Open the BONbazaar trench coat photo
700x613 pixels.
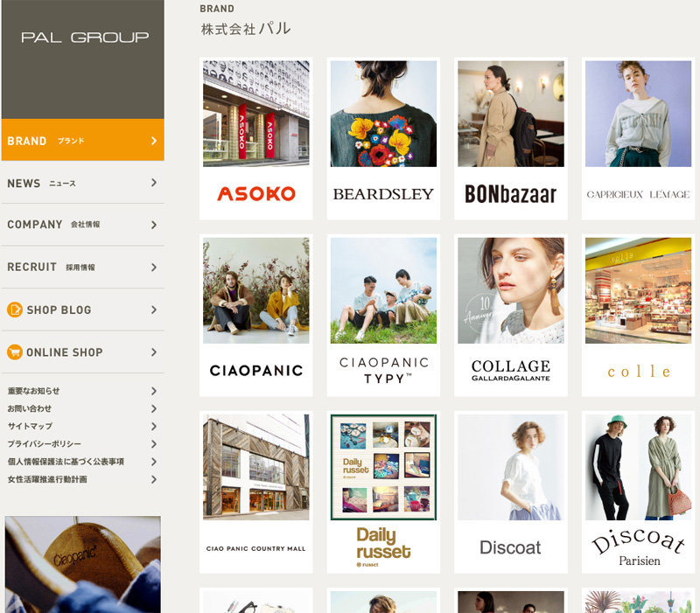pos(511,114)
